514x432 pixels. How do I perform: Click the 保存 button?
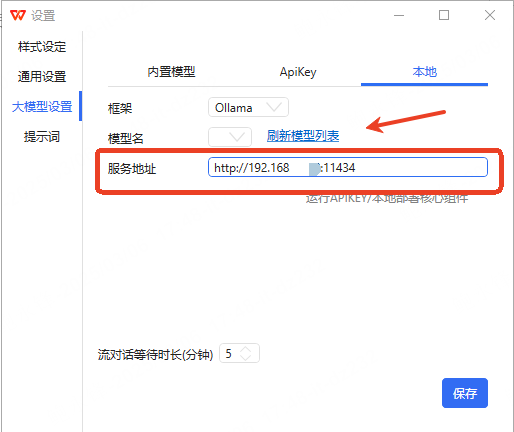point(465,393)
